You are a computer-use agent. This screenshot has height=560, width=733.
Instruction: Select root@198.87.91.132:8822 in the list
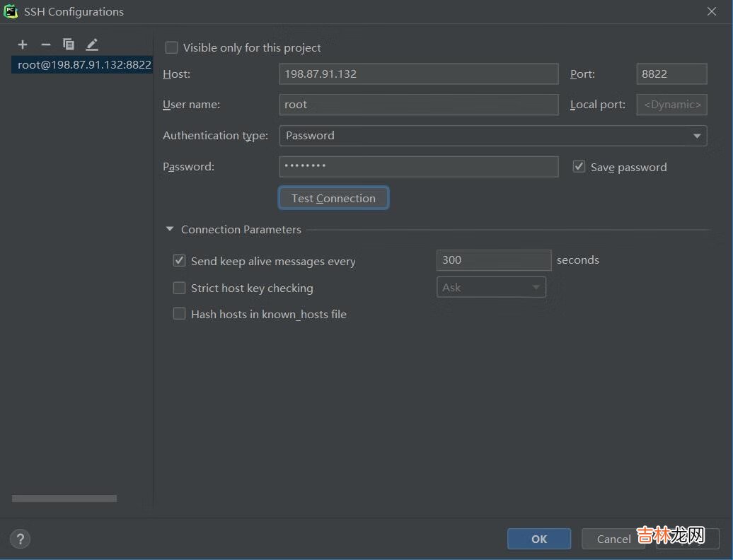point(83,64)
